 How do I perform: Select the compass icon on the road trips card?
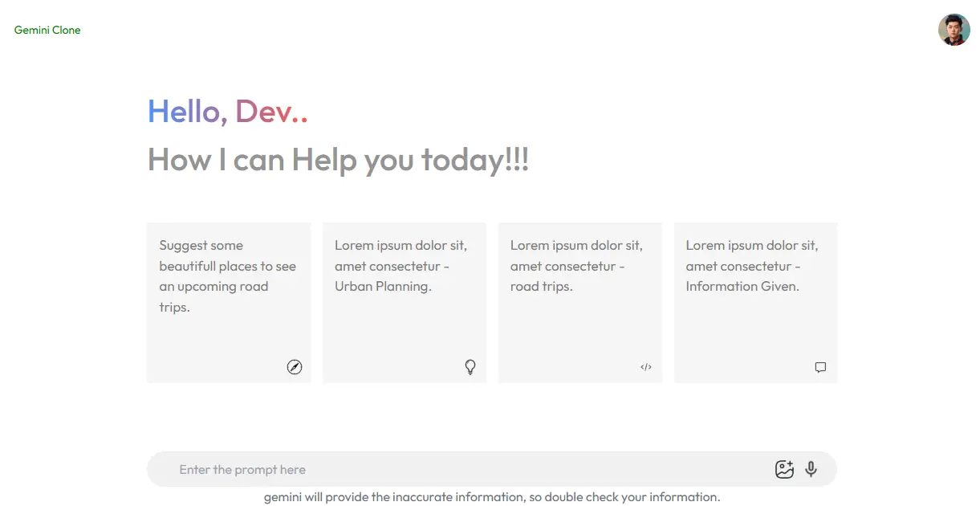coord(294,367)
